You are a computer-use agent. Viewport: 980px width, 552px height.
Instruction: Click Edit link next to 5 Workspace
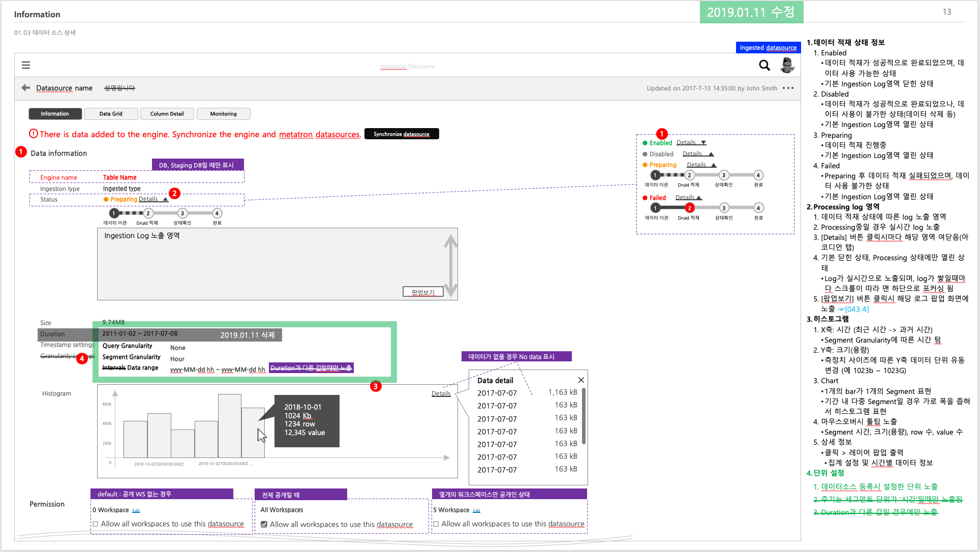point(476,510)
